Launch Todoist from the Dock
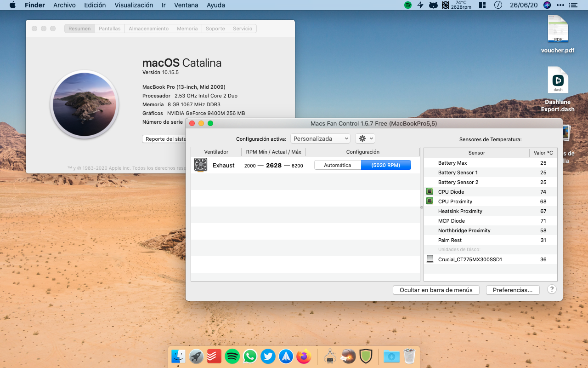The image size is (588, 368). click(214, 356)
